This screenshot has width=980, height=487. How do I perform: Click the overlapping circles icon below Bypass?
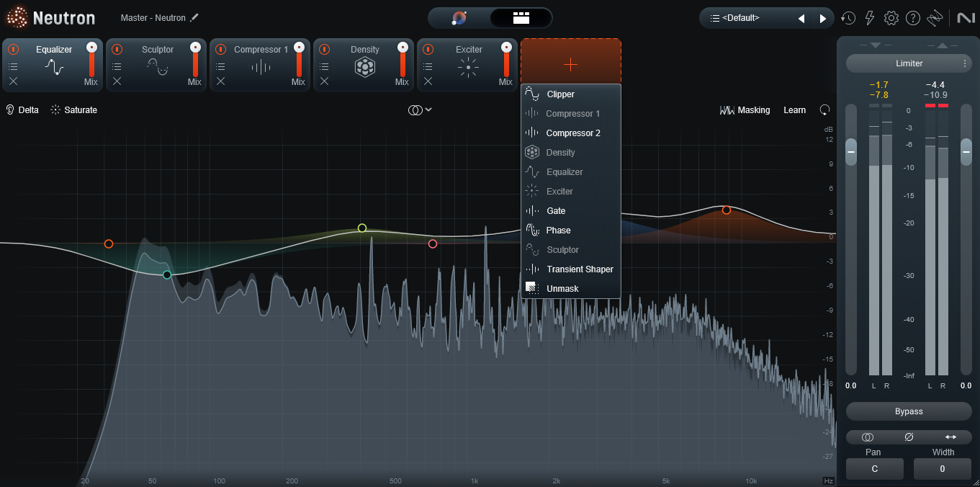coord(868,437)
